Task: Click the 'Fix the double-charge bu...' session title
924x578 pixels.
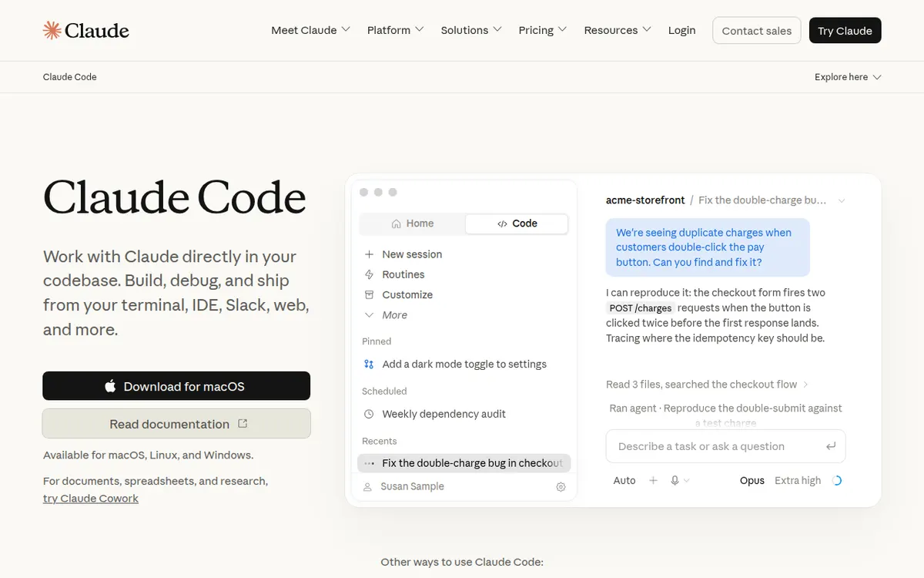Action: pyautogui.click(x=762, y=200)
